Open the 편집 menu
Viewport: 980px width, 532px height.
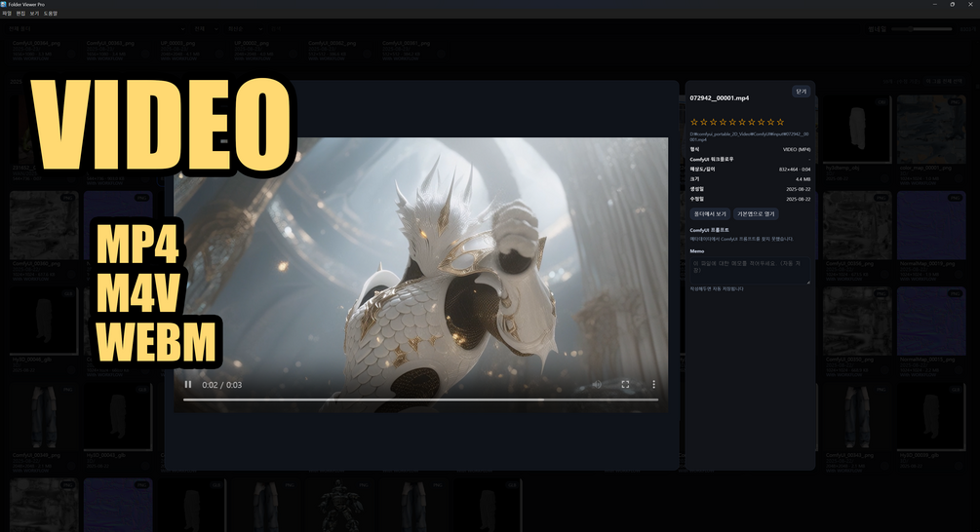pos(20,13)
